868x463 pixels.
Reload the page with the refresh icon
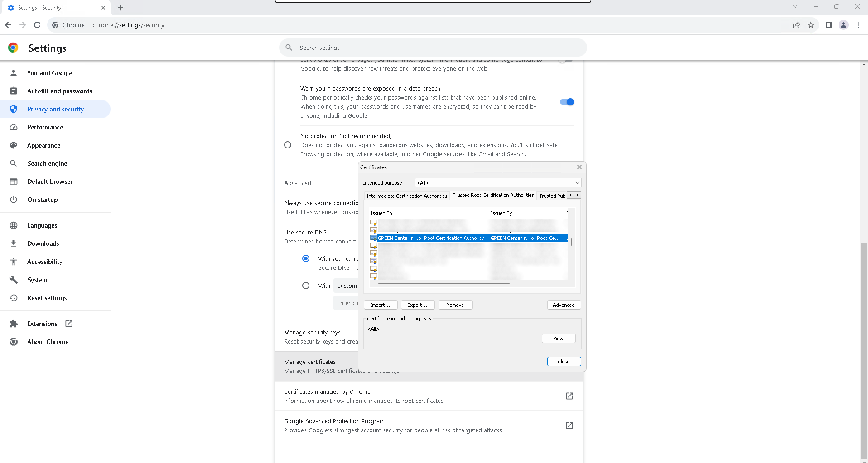coord(37,25)
